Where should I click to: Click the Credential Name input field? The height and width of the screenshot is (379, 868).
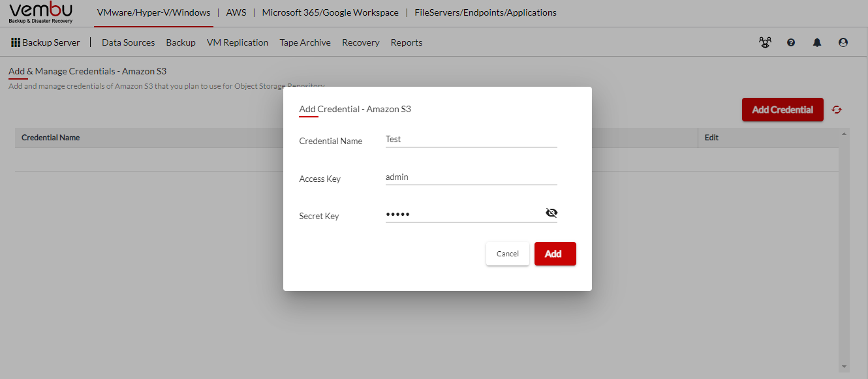(471, 140)
